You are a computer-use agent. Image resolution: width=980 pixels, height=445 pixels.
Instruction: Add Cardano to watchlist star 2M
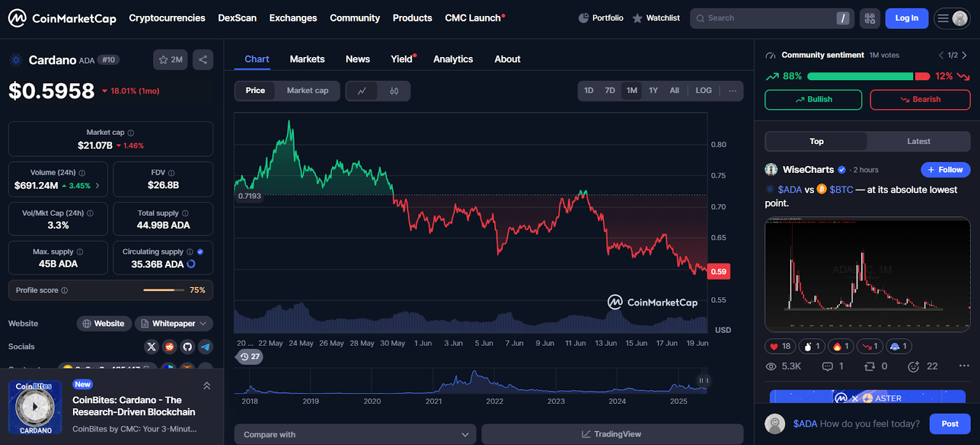click(170, 59)
